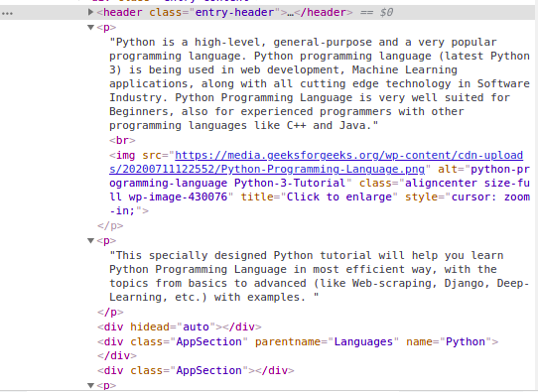
Task: Select the style cursor zoom-in attribute
Action: pyautogui.click(x=320, y=203)
